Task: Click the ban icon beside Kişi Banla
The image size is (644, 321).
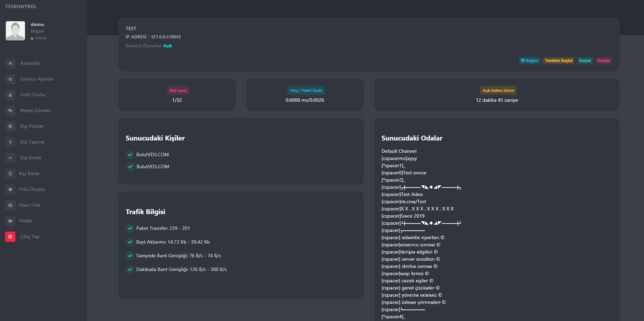Action: pyautogui.click(x=10, y=174)
